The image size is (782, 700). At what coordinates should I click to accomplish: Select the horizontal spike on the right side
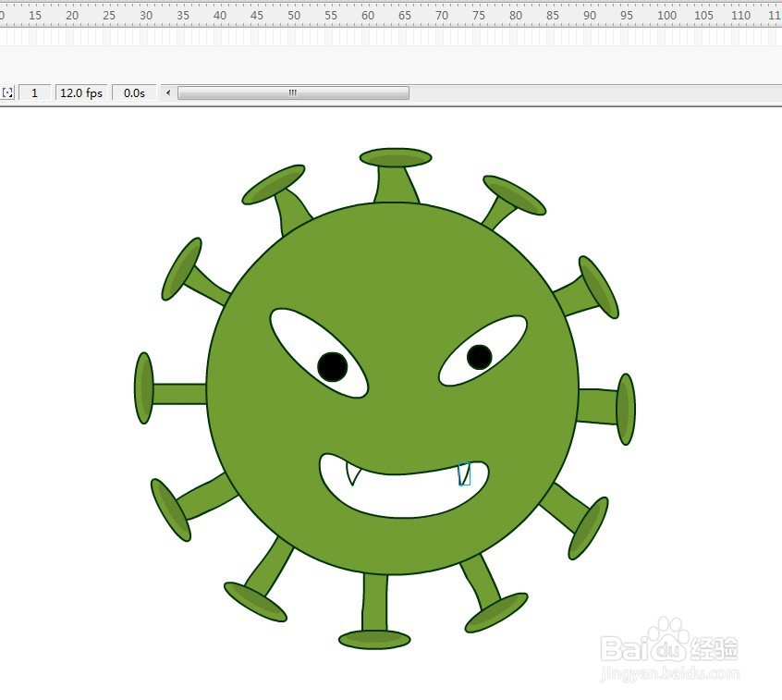point(607,408)
